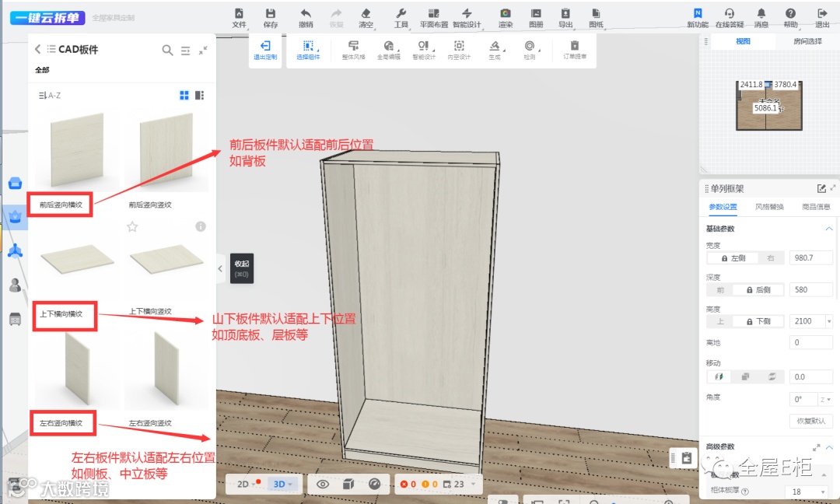The width and height of the screenshot is (840, 504).
Task: Switch to 参数设置 tab
Action: point(723,207)
